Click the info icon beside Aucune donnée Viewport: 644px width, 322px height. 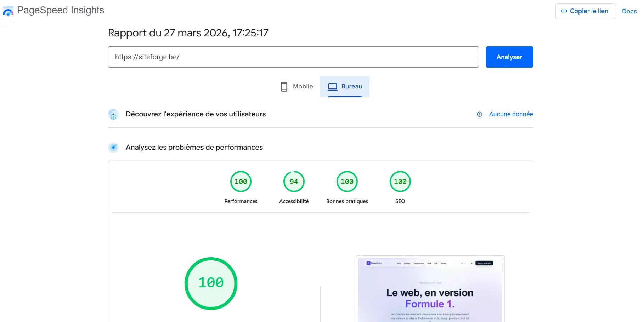coord(480,114)
